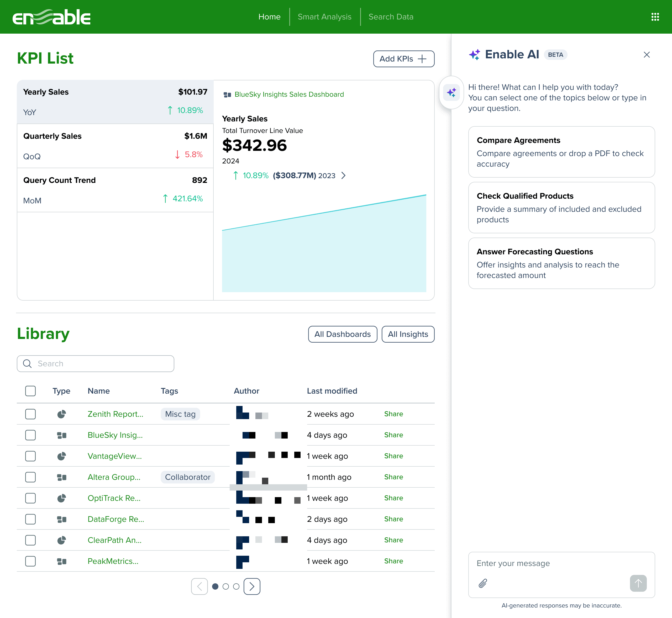
Task: Open BlueSky Insights Sales Dashboard link
Action: click(x=289, y=94)
